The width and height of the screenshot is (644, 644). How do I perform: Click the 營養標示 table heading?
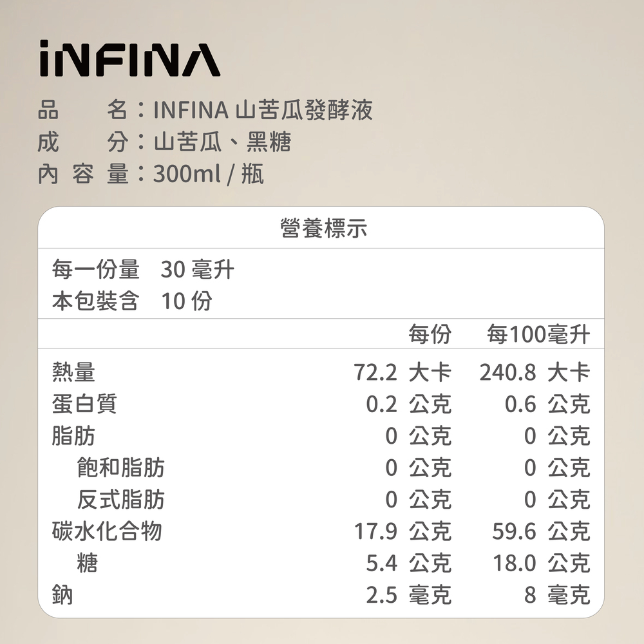coord(323,228)
